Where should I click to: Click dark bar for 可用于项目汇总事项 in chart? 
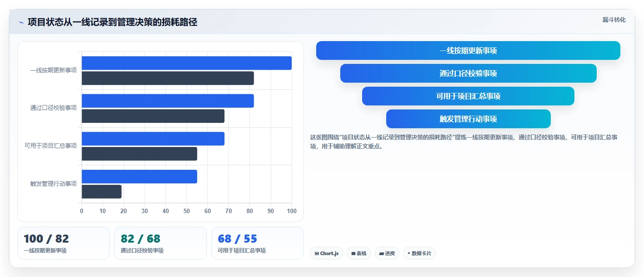[x=139, y=154]
